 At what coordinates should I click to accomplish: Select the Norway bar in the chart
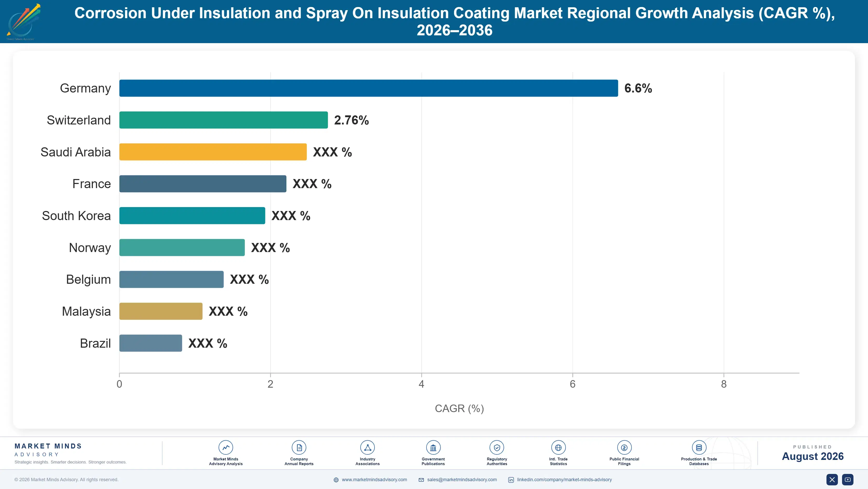(x=182, y=248)
